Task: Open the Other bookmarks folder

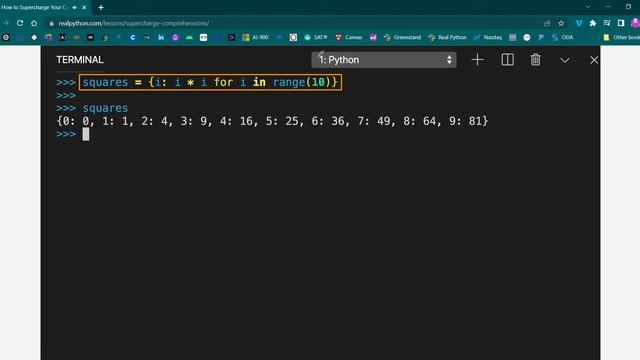Action: point(621,37)
